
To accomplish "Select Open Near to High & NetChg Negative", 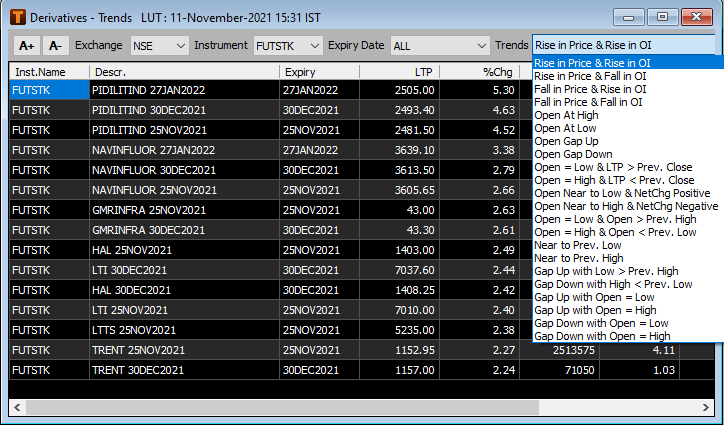I will pyautogui.click(x=628, y=206).
